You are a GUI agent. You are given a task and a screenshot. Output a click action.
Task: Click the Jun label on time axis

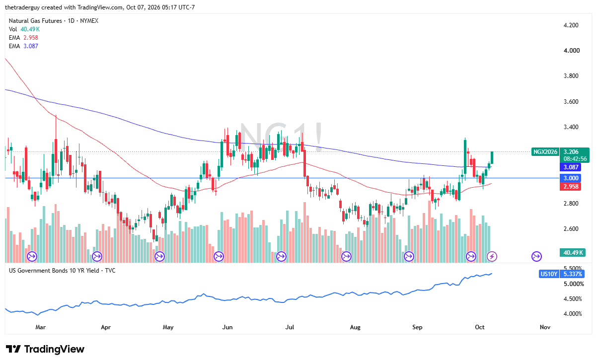227,327
